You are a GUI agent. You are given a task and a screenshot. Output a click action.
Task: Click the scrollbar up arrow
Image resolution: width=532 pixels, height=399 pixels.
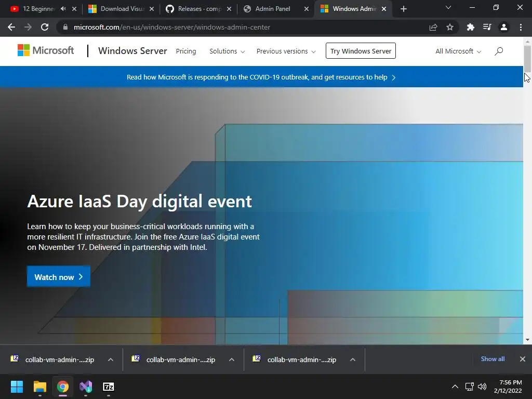pos(527,41)
